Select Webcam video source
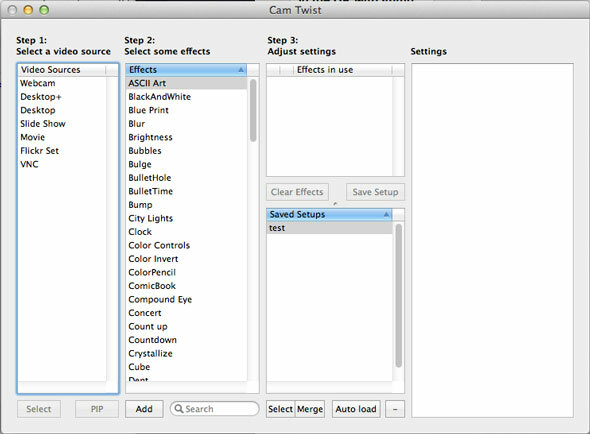 (62, 83)
